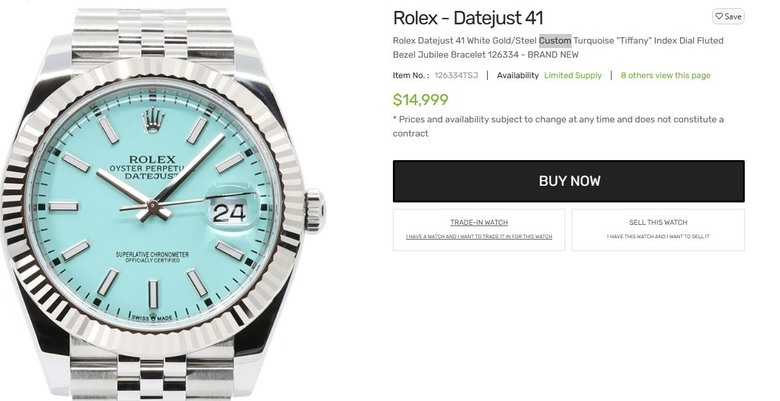The image size is (780, 401).
Task: Select the SELL THIS WATCH box
Action: pos(658,229)
